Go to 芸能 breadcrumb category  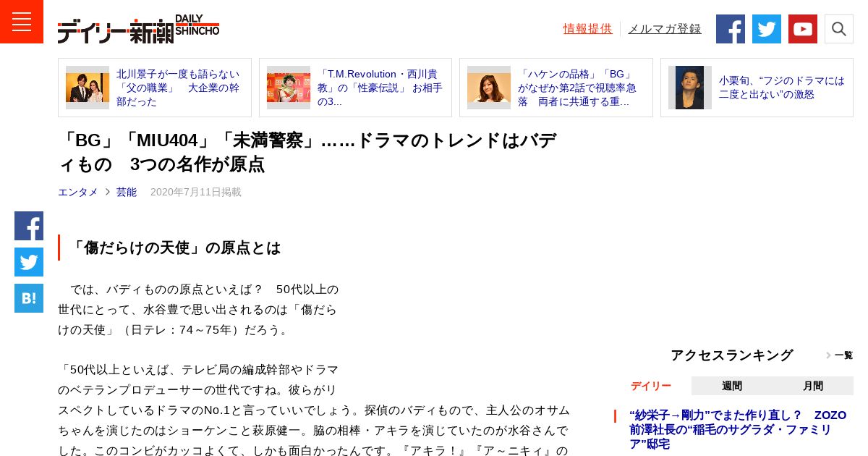tap(127, 192)
